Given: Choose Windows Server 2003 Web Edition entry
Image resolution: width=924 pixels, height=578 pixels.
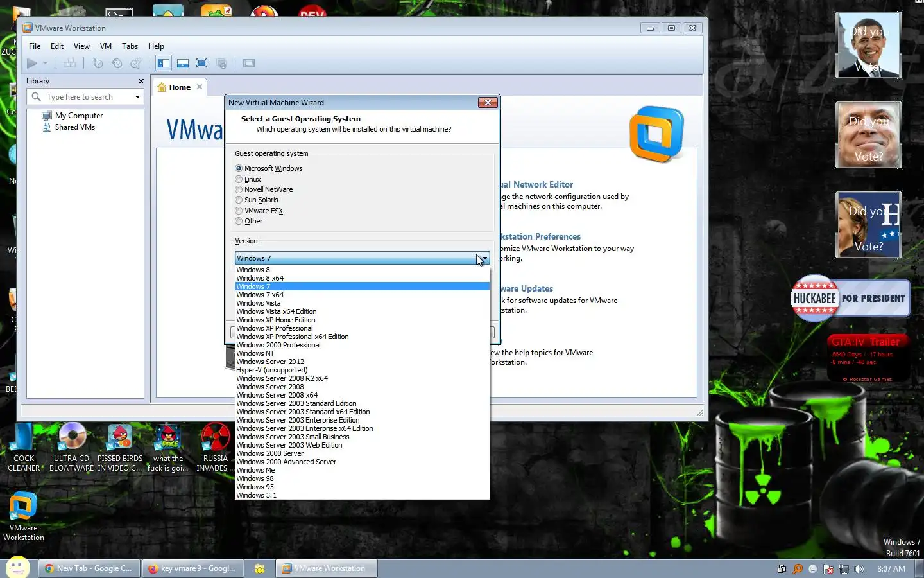Looking at the screenshot, I should pyautogui.click(x=363, y=445).
